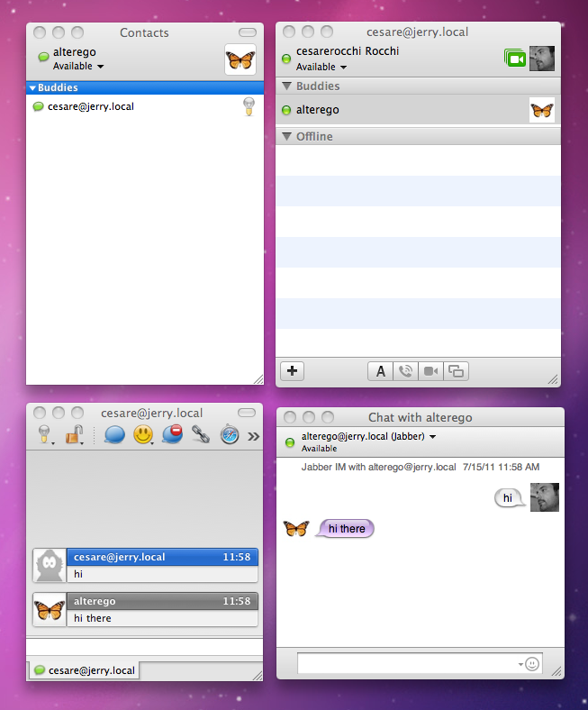The image size is (588, 710).
Task: Click the plus button to add a buddy
Action: pos(293,371)
